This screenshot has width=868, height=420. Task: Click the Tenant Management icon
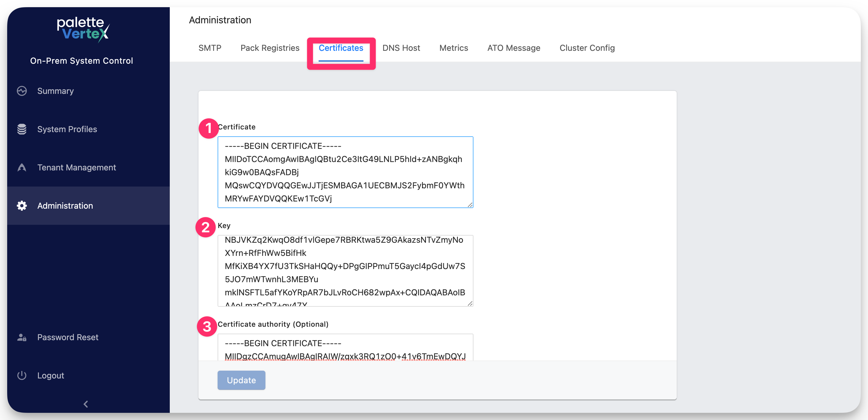pos(22,167)
